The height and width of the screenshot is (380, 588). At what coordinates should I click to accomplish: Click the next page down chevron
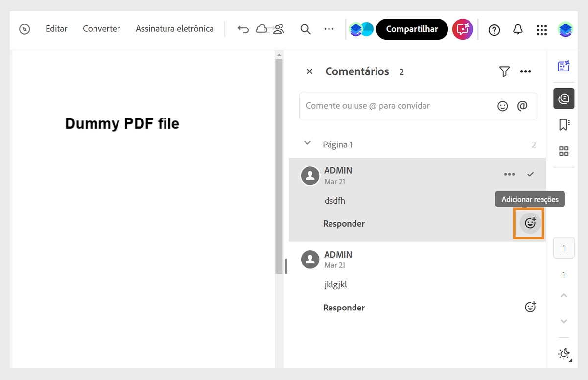tap(564, 321)
